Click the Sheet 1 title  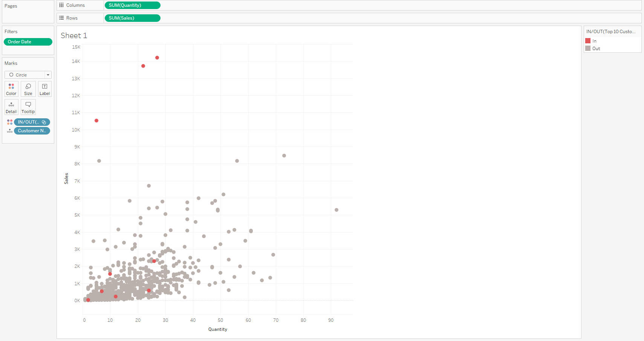click(x=74, y=35)
